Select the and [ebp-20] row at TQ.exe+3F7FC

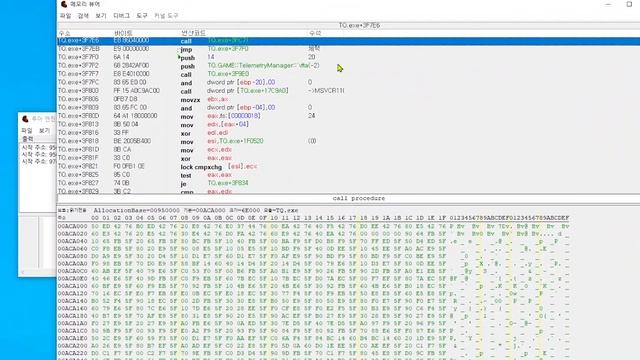pyautogui.click(x=348, y=82)
